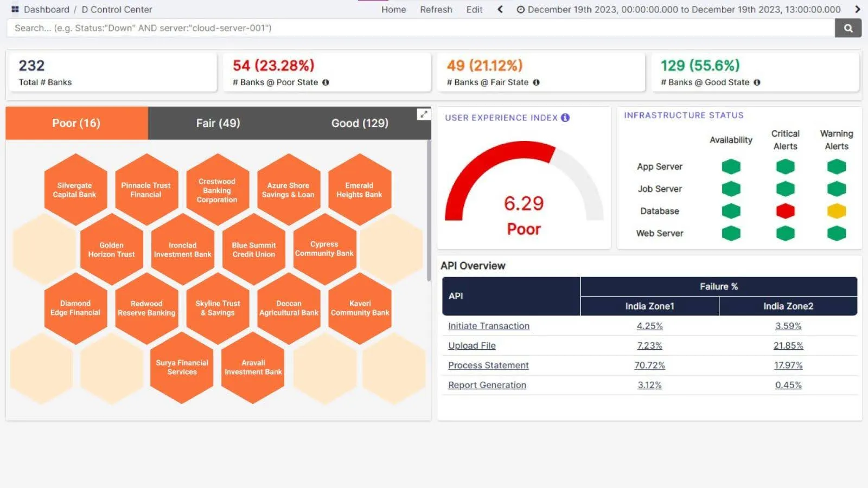Click the hexagon panel vertical scrollbar

tap(429, 210)
